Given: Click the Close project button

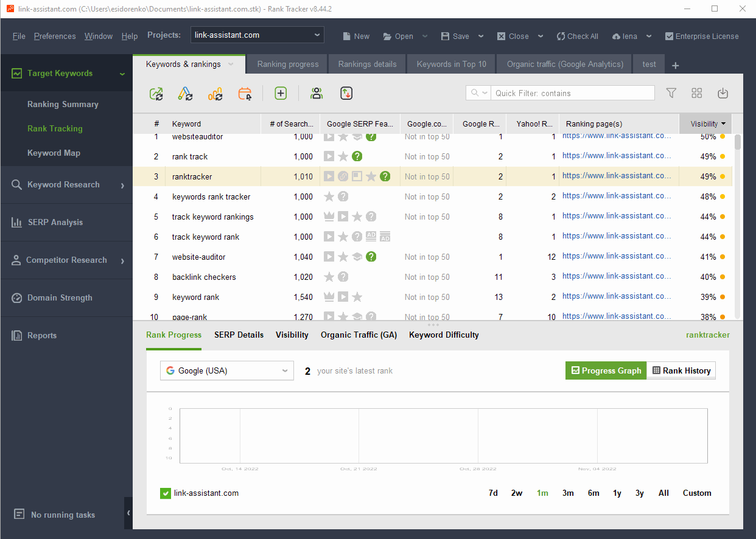Looking at the screenshot, I should pyautogui.click(x=513, y=36).
